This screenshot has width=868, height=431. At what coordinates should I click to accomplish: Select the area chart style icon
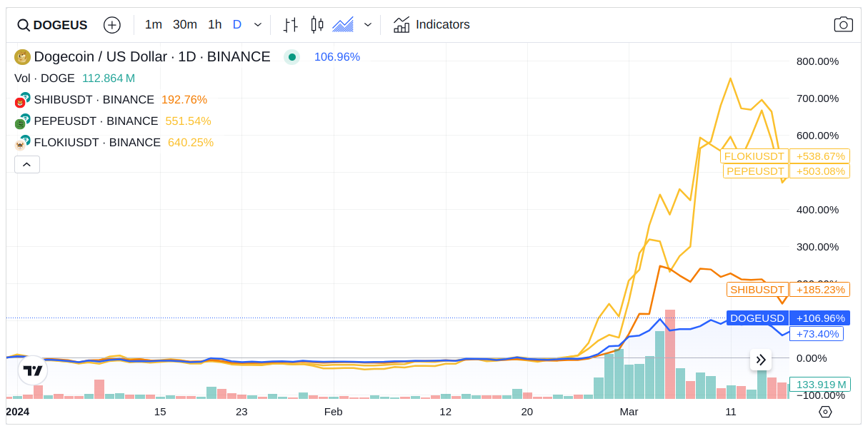[343, 25]
